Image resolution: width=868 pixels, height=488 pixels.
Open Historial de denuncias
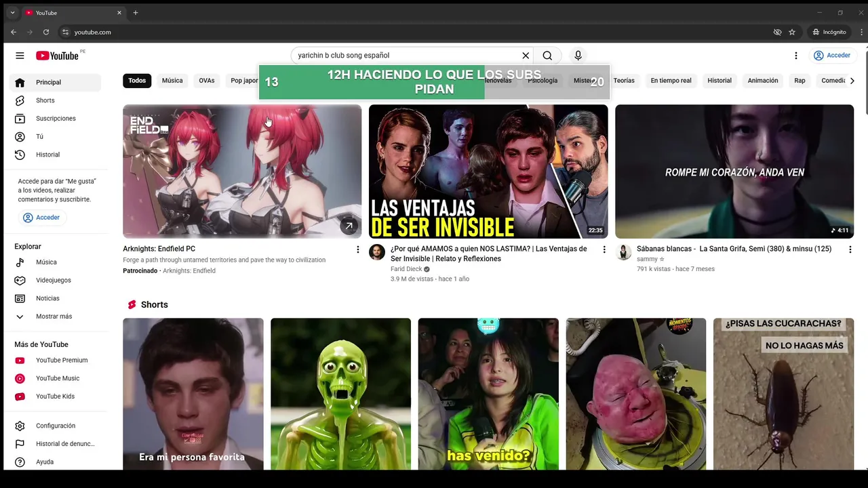click(55, 444)
